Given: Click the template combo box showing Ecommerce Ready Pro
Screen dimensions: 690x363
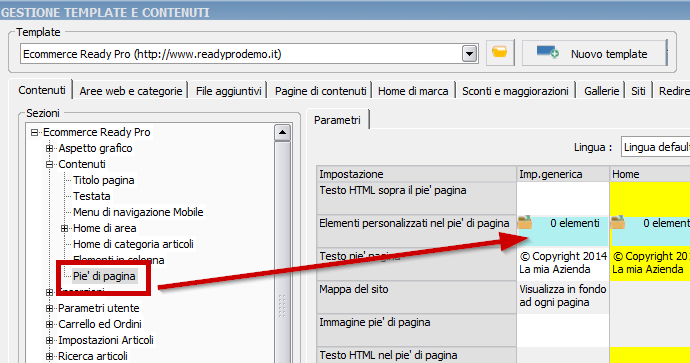Looking at the screenshot, I should (x=249, y=54).
